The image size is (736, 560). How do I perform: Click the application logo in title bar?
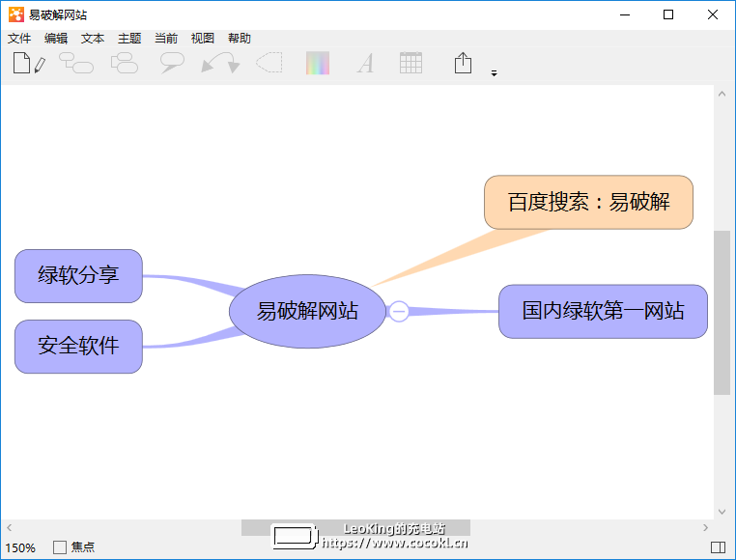pos(16,14)
